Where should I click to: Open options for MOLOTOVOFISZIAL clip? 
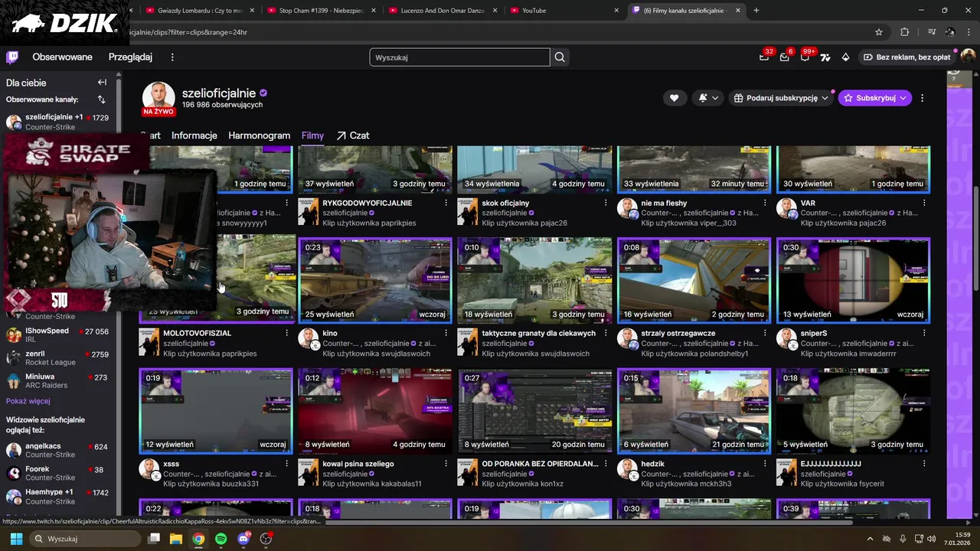click(286, 334)
